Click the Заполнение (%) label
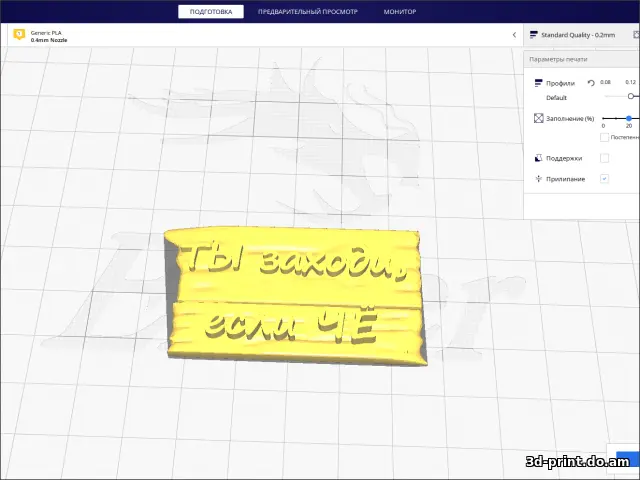The height and width of the screenshot is (480, 640). coord(570,119)
